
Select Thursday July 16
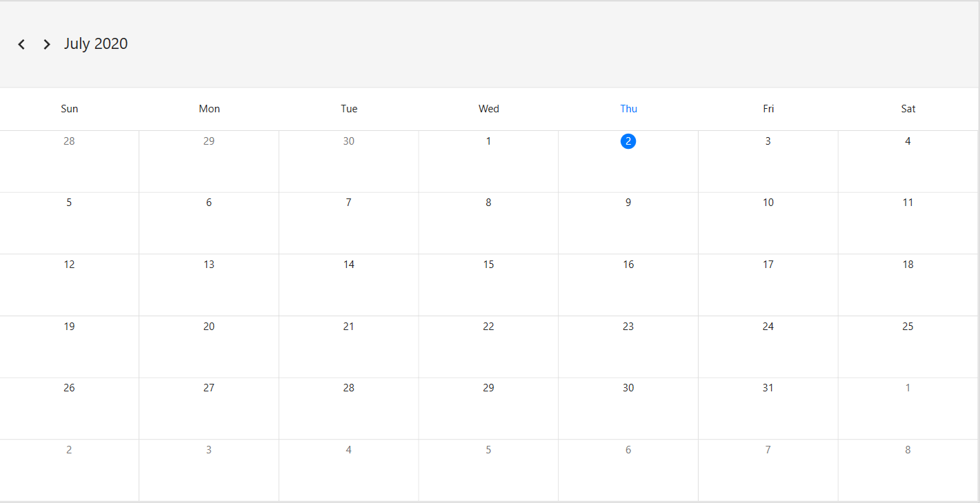628,285
